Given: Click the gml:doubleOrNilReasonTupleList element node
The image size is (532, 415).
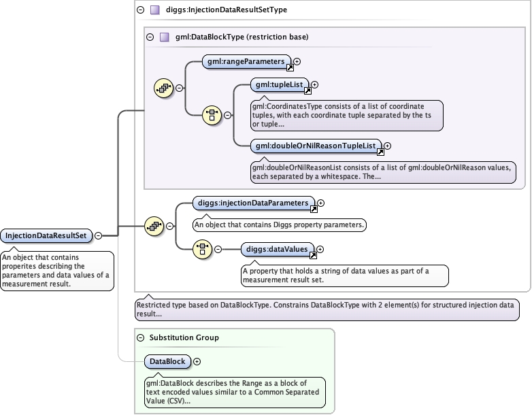Looking at the screenshot, I should [x=314, y=146].
